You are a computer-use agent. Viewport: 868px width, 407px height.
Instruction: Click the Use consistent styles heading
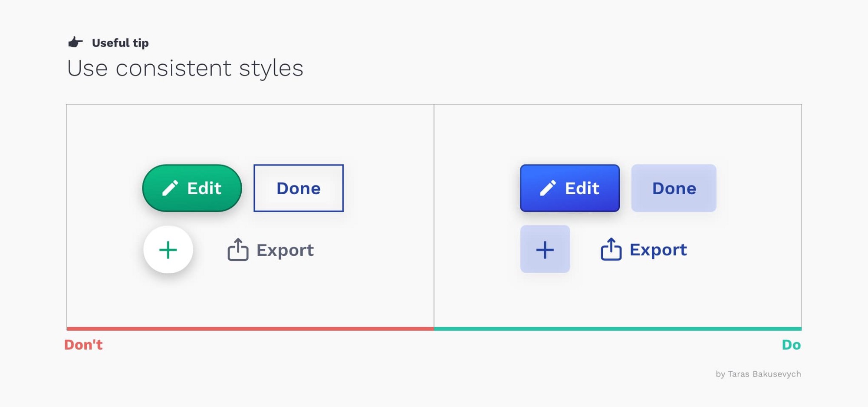tap(185, 68)
